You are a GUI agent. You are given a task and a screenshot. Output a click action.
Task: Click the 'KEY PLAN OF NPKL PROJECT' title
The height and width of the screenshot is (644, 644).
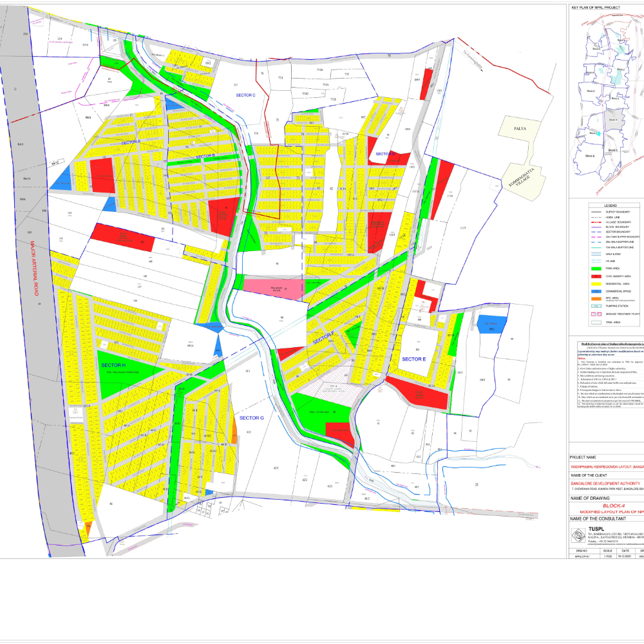tap(596, 7)
